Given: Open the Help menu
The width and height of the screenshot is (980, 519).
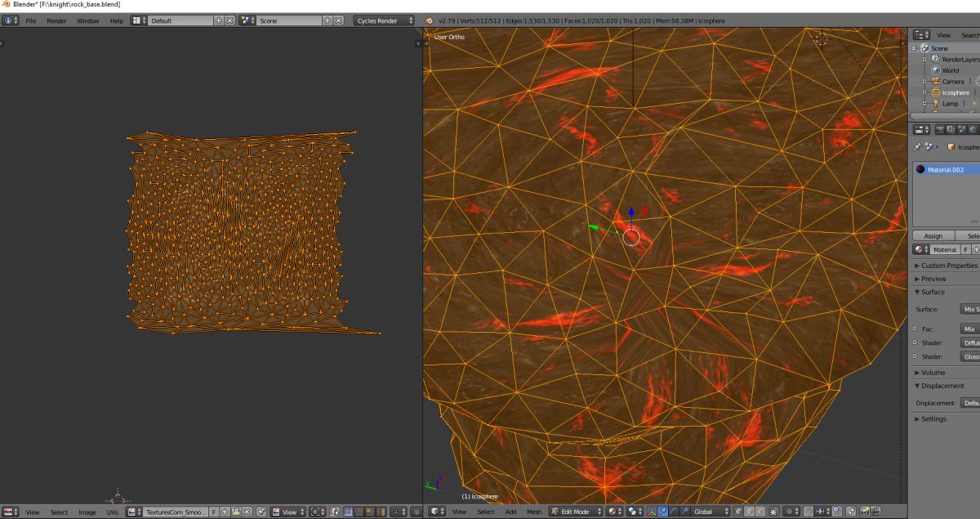Looking at the screenshot, I should click(117, 20).
